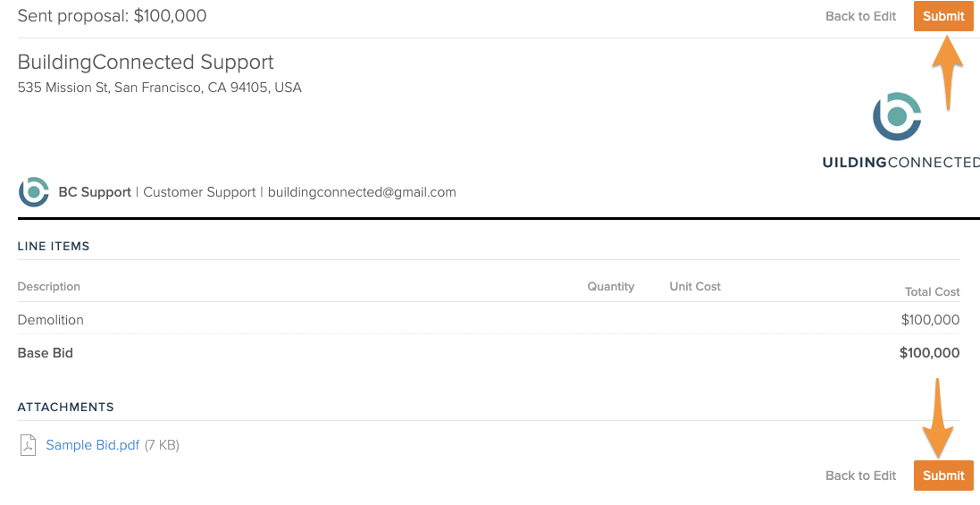
Task: Click the top Back to Edit link
Action: click(860, 16)
